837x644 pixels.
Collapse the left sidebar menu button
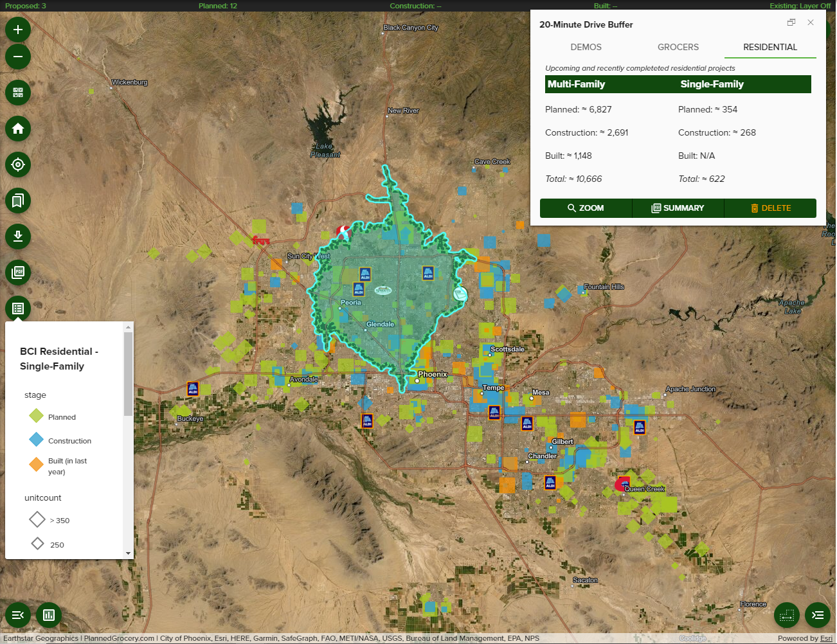click(18, 615)
